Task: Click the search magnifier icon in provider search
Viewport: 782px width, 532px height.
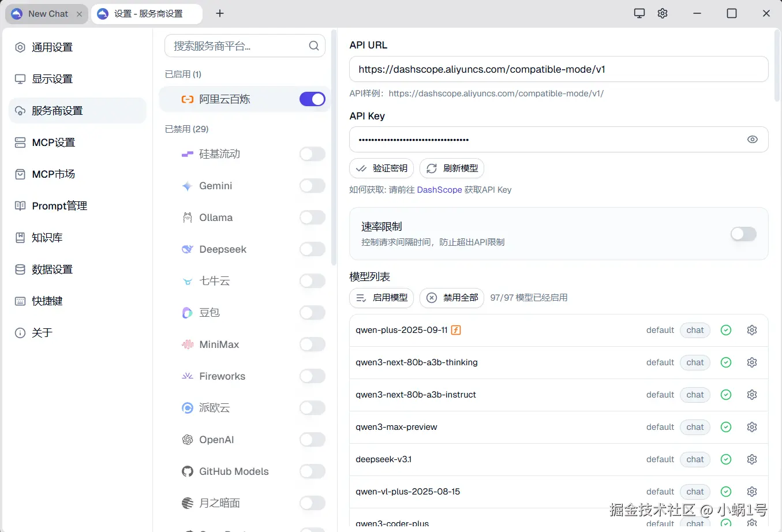Action: coord(314,46)
